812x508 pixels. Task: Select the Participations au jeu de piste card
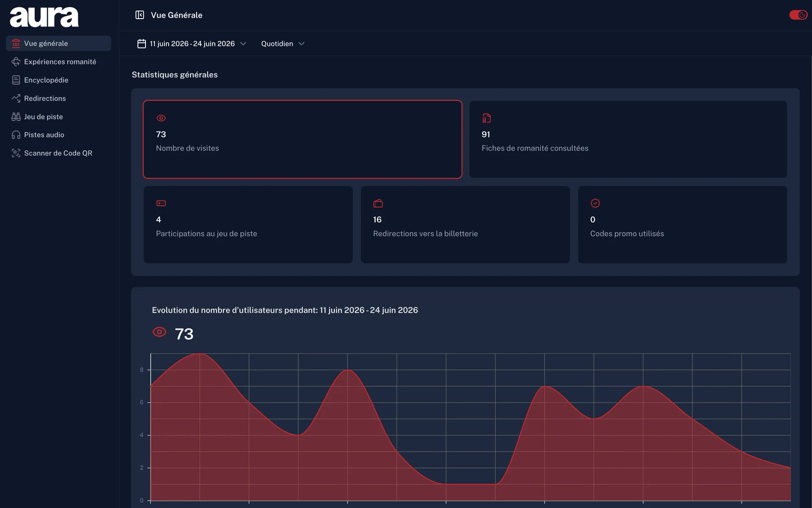248,225
